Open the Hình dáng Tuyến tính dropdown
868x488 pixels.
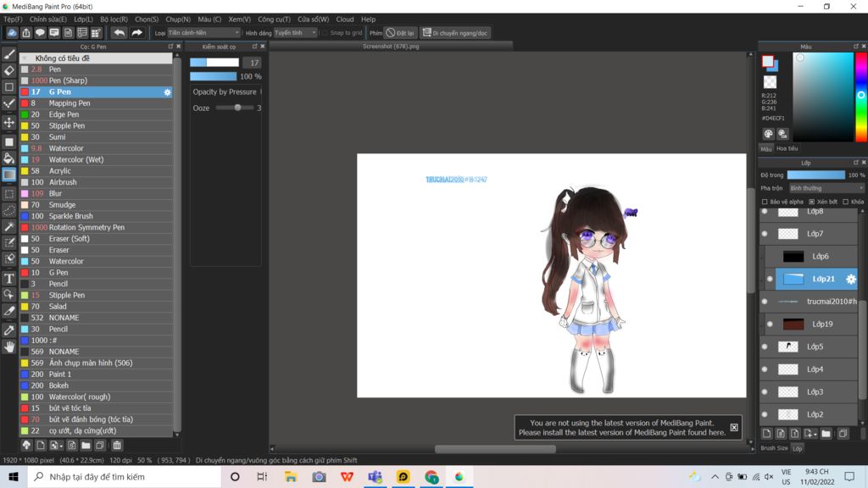(295, 33)
